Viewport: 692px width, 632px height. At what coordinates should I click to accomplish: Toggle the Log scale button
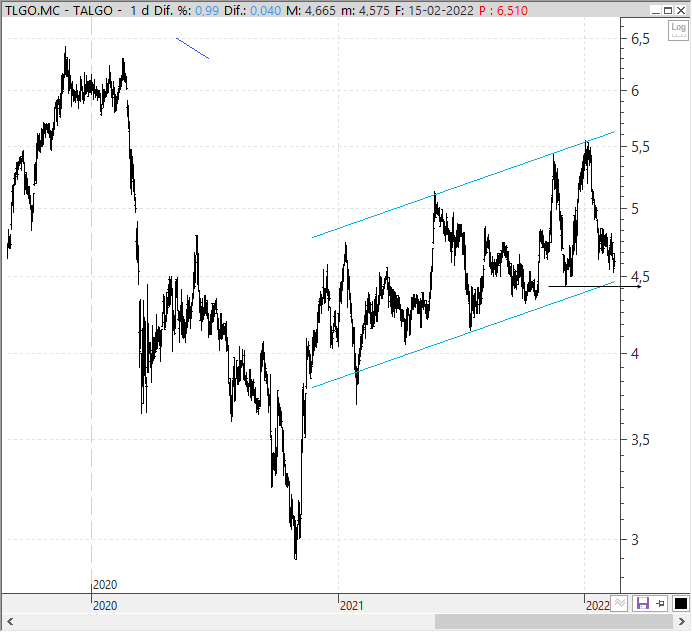[x=678, y=30]
